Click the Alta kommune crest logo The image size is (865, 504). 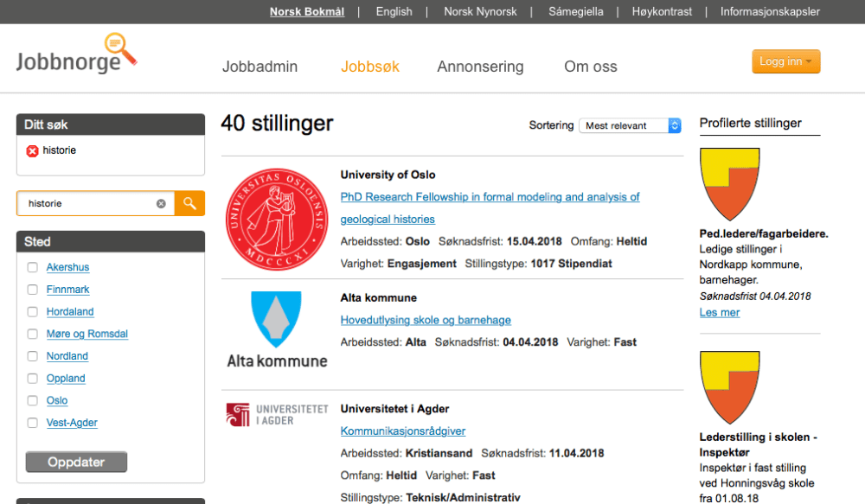click(277, 321)
